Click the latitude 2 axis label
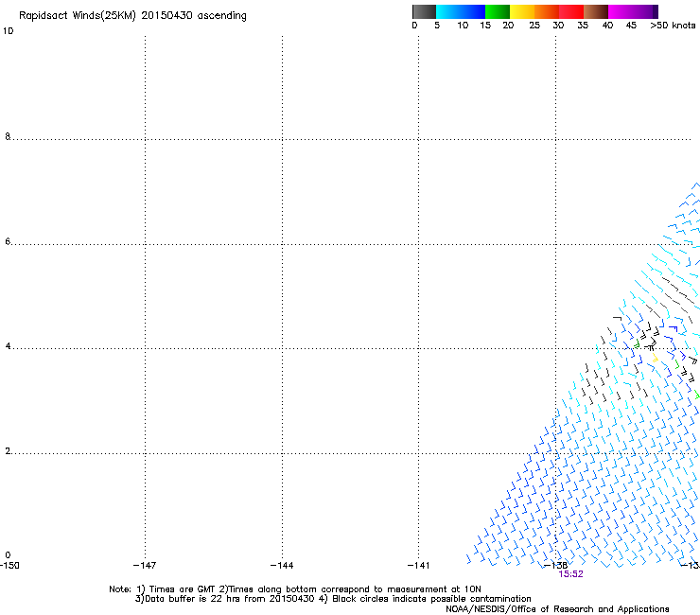This screenshot has height=615, width=700. pyautogui.click(x=8, y=451)
